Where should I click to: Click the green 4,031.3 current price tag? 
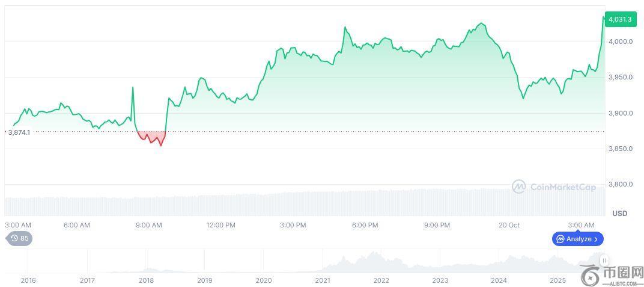click(x=619, y=19)
